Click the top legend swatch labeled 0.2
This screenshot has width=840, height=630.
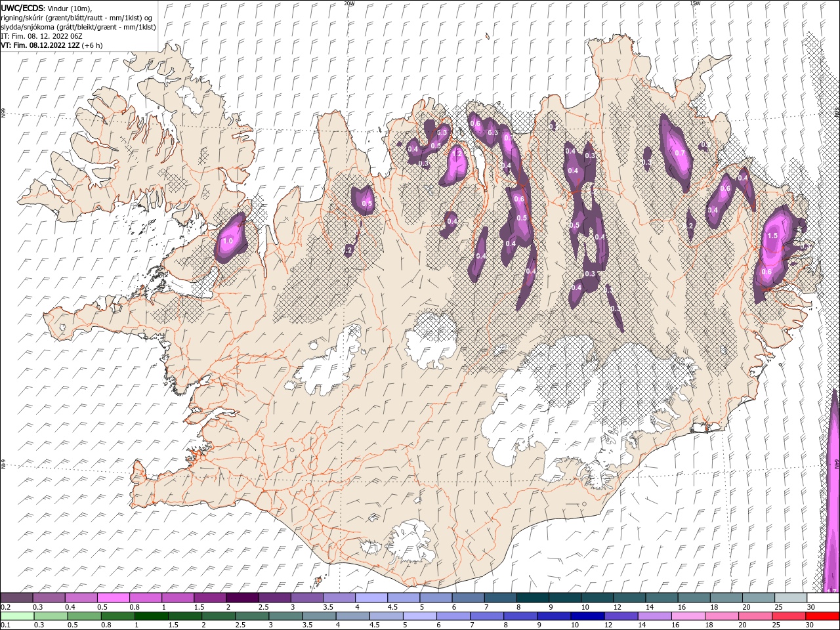[16, 598]
